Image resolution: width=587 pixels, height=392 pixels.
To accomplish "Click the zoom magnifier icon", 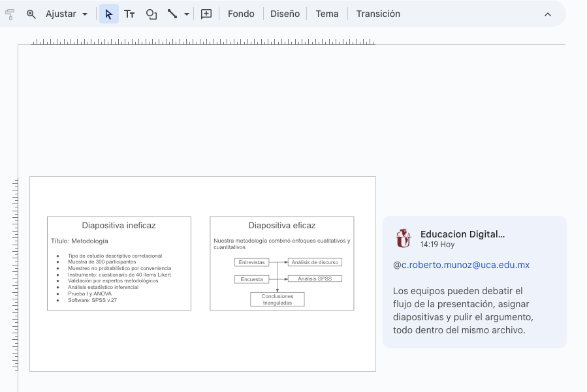I will click(31, 14).
